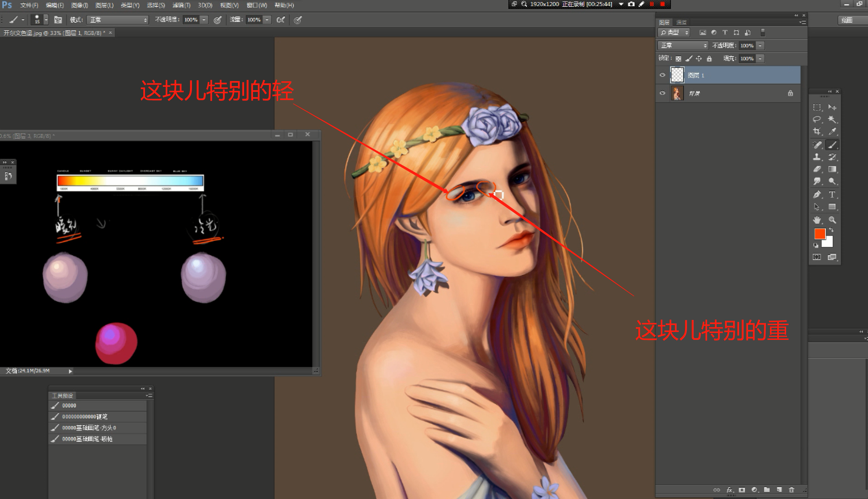868x499 pixels.
Task: Select the Hand tool
Action: [x=817, y=220]
